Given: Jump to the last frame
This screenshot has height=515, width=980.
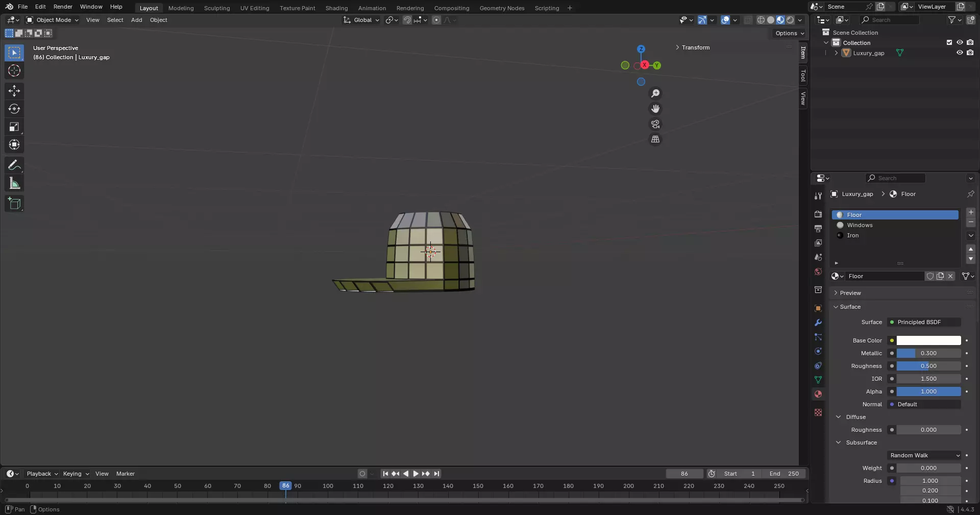Looking at the screenshot, I should (x=436, y=474).
